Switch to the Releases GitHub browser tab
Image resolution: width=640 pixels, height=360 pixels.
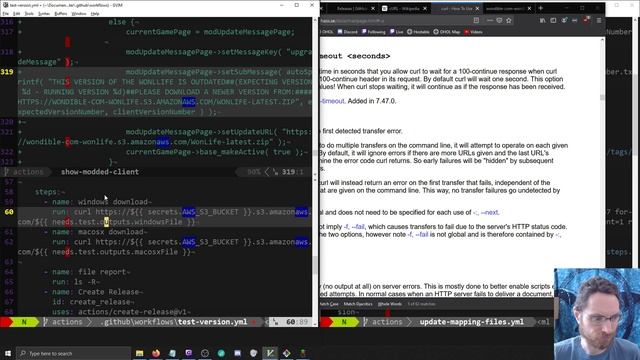click(x=351, y=8)
